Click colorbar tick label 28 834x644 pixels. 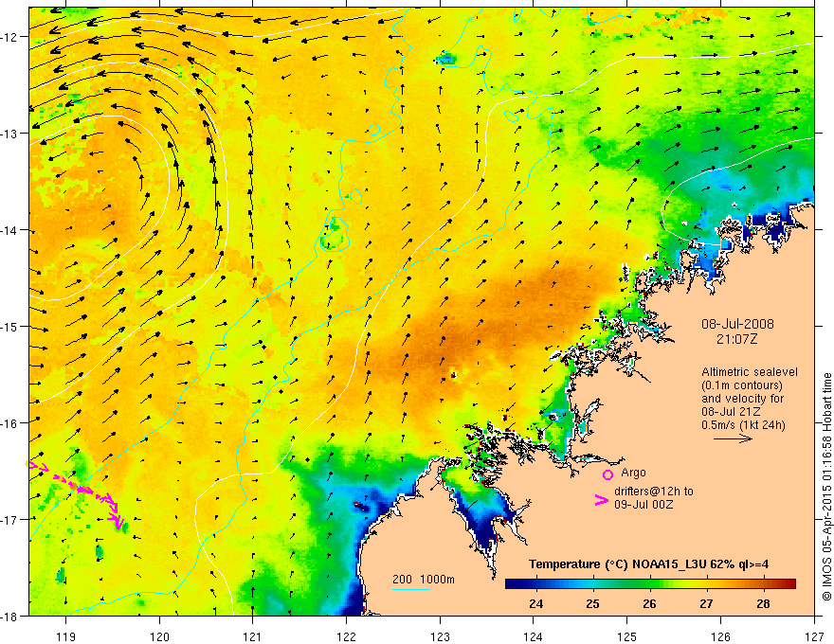point(763,603)
